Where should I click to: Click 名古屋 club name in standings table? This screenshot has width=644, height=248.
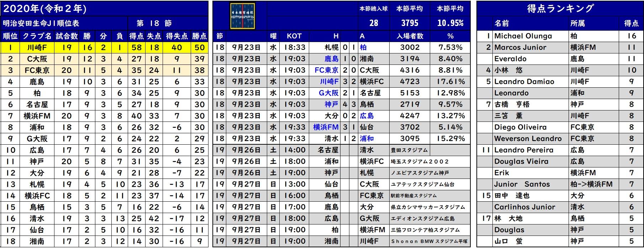click(37, 104)
